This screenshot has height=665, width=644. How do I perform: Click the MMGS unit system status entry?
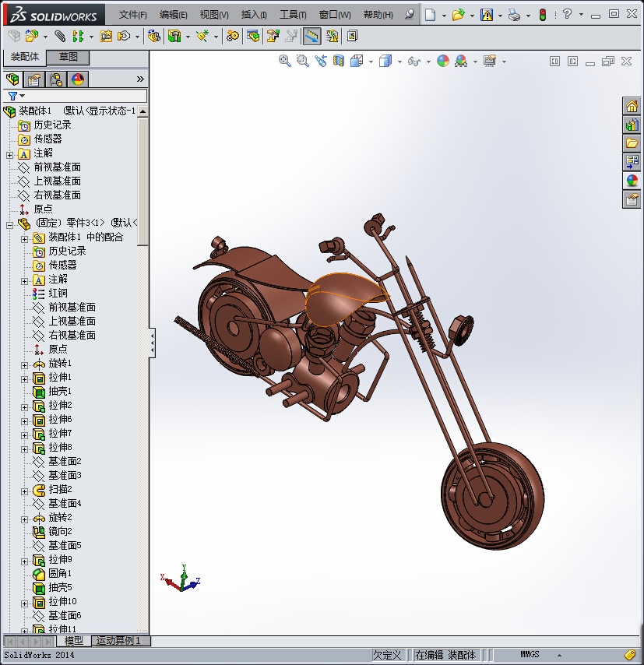click(530, 654)
